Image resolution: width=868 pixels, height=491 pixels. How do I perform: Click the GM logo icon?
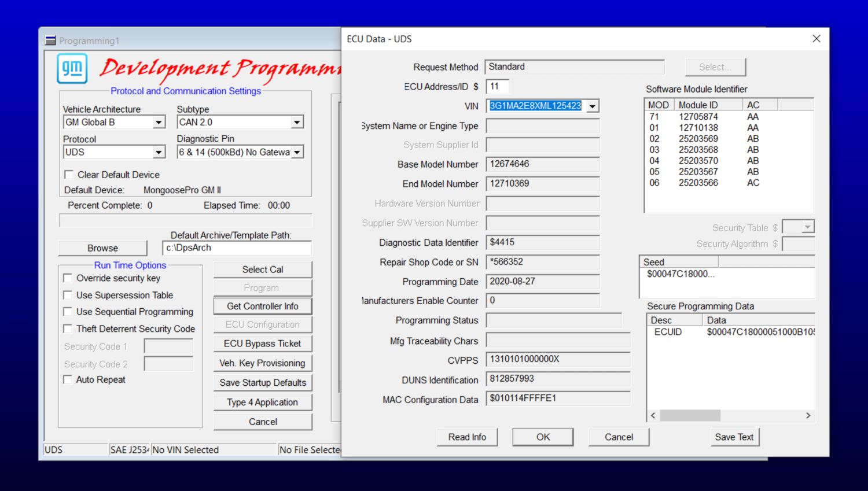point(72,68)
